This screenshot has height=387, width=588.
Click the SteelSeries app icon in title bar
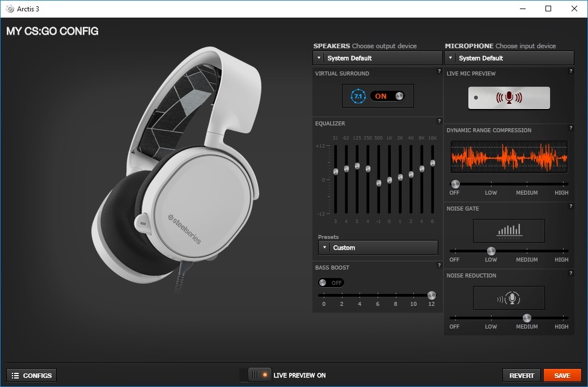10,9
